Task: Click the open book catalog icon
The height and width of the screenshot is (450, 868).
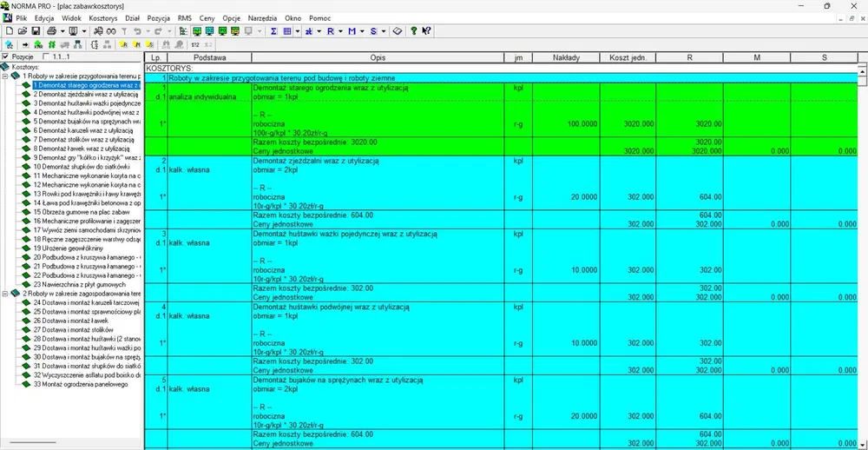Action: click(x=398, y=31)
